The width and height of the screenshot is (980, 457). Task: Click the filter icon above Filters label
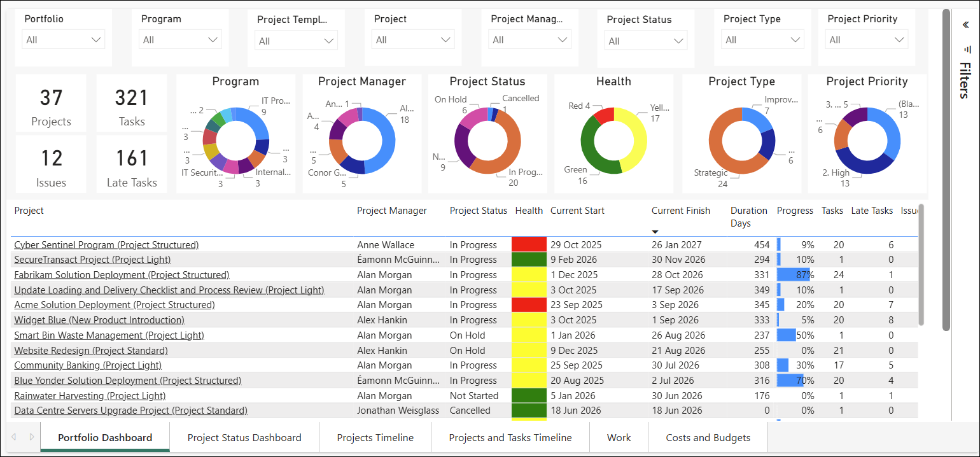pos(967,49)
